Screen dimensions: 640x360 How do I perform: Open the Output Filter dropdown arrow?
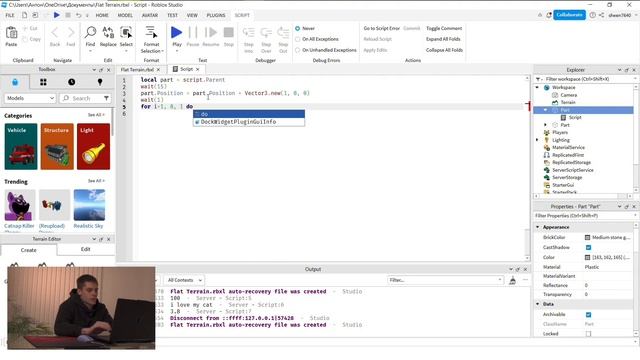[x=500, y=280]
